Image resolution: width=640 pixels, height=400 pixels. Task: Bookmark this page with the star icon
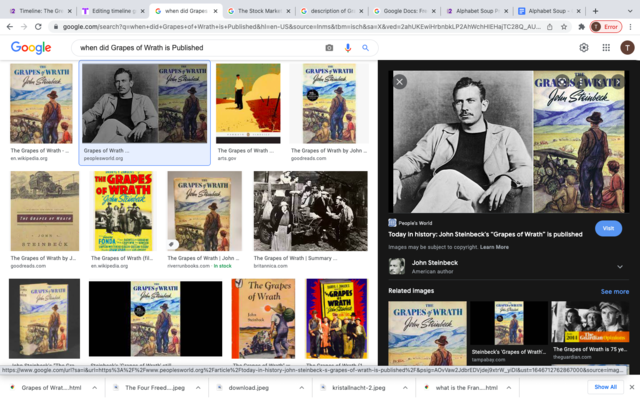[564, 27]
